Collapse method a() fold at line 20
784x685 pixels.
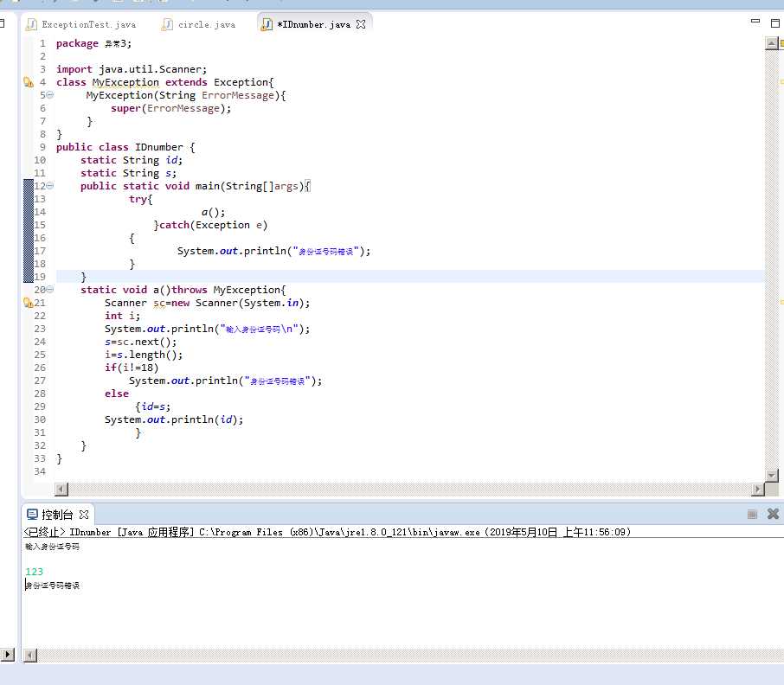tap(49, 289)
